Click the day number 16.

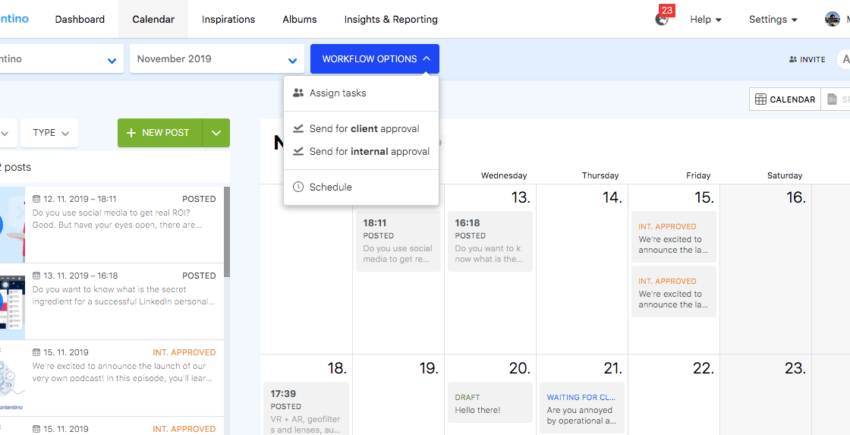pos(796,197)
